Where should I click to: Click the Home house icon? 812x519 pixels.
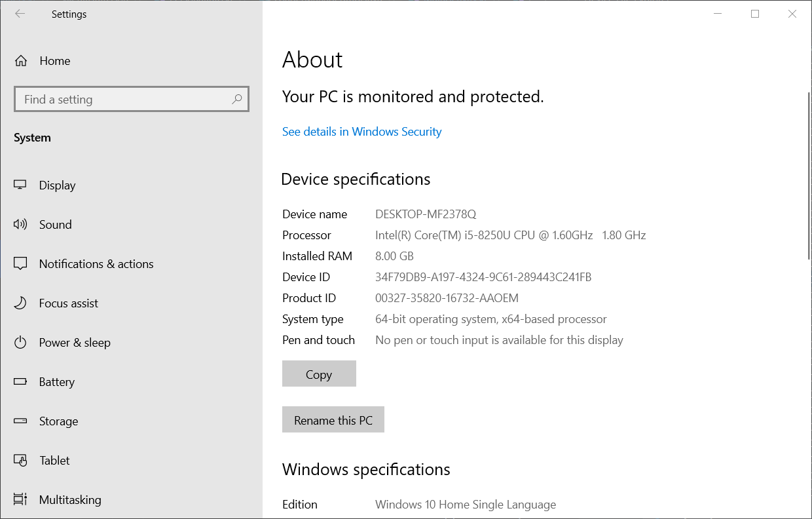tap(21, 61)
